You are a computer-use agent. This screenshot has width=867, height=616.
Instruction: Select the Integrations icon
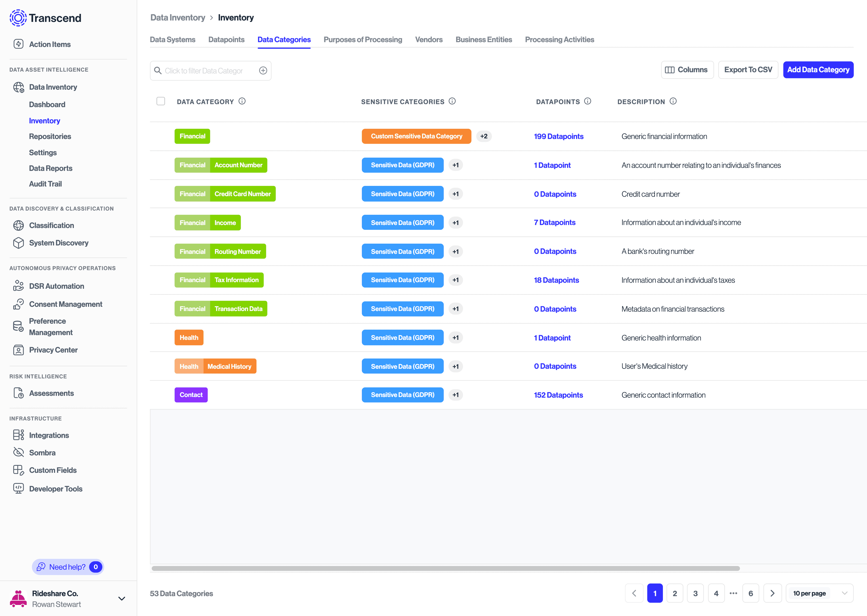tap(19, 435)
